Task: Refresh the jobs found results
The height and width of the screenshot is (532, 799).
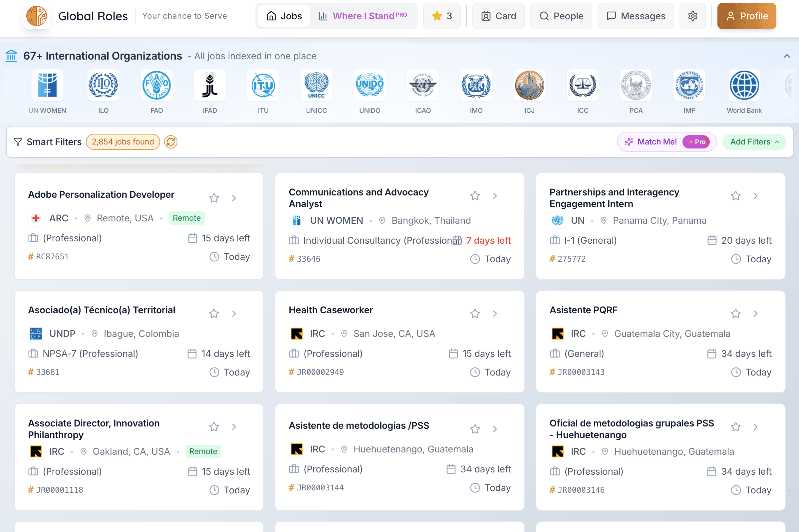Action: click(171, 142)
